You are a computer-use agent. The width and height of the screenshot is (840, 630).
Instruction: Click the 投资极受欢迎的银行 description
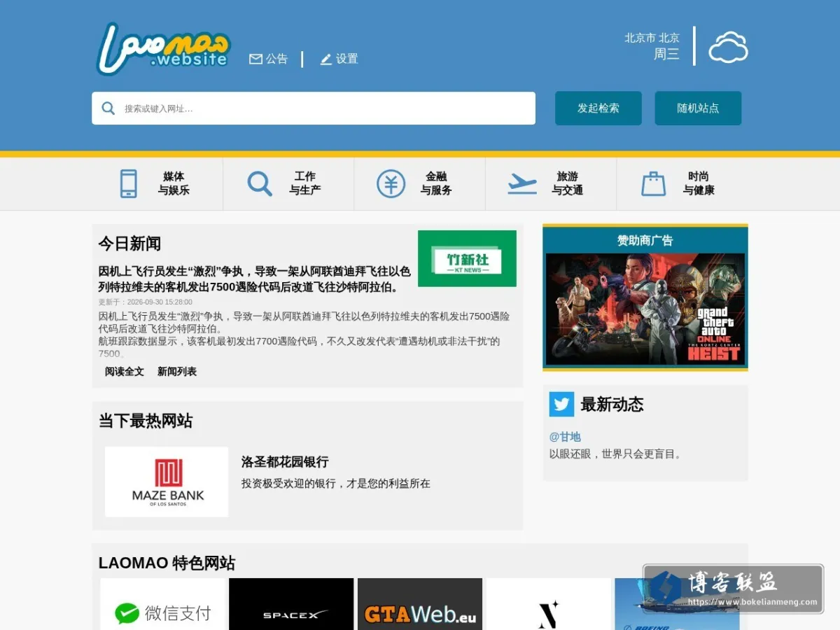coord(336,484)
